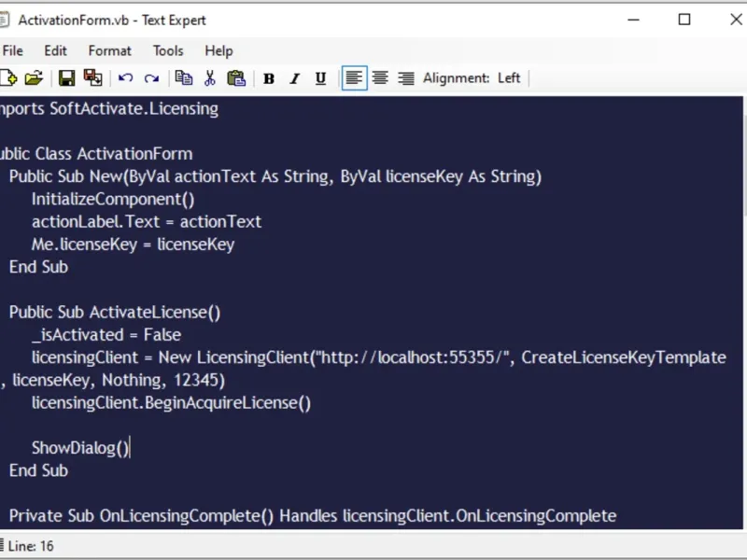Click the 'http://localhost:55355/' string
This screenshot has height=560, width=747.
pos(413,357)
